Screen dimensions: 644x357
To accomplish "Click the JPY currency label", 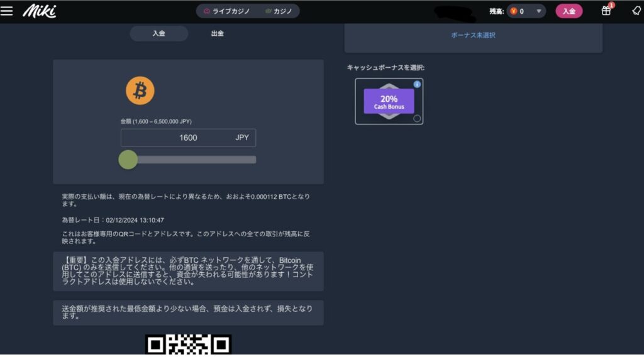I will coord(242,138).
